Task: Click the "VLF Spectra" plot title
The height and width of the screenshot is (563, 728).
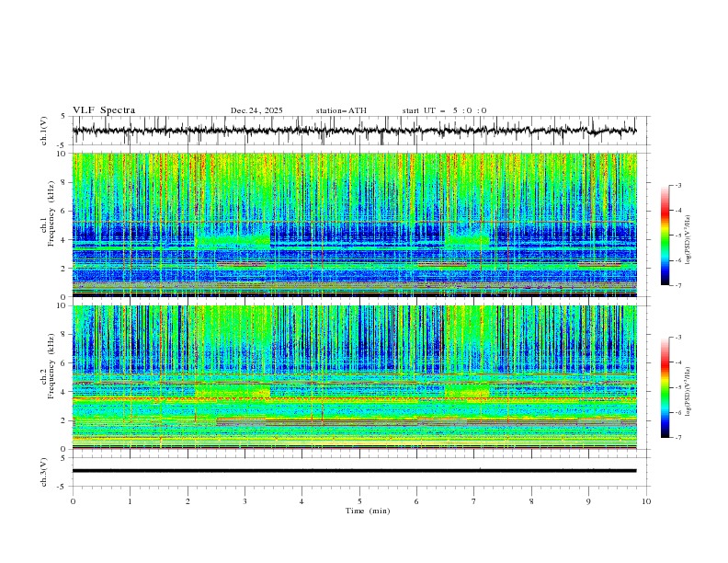Action: (104, 110)
